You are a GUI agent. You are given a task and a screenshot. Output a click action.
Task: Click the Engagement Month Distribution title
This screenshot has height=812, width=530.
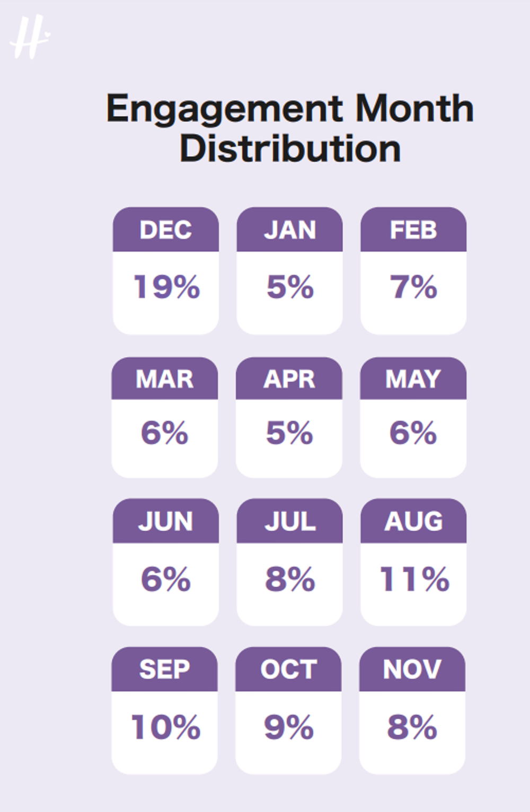290,128
